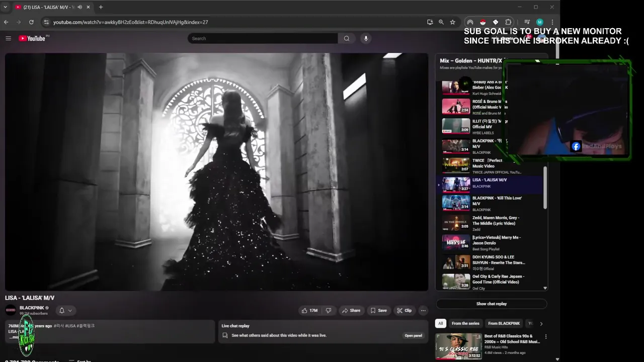Reload the YouTube page
This screenshot has height=362, width=644.
[x=31, y=22]
